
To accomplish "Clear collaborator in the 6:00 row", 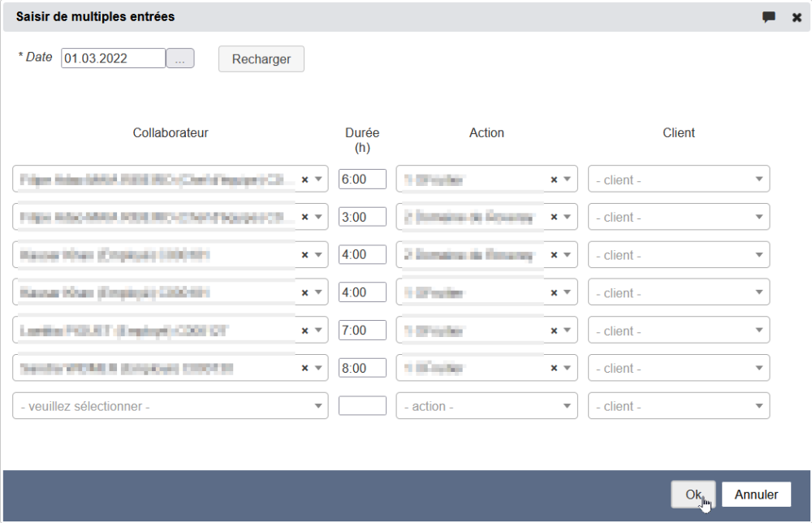I will [305, 179].
